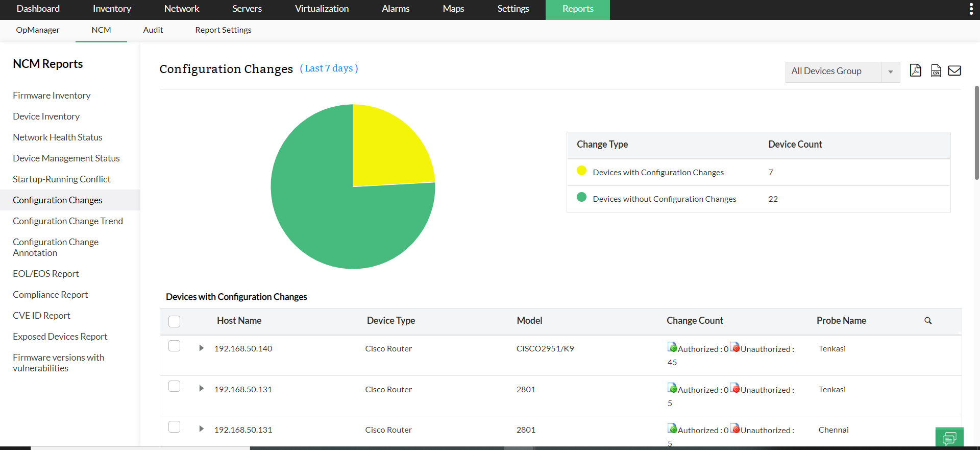Screen dimensions: 980x450
Task: Open the Report Settings sub-tab
Action: (223, 30)
